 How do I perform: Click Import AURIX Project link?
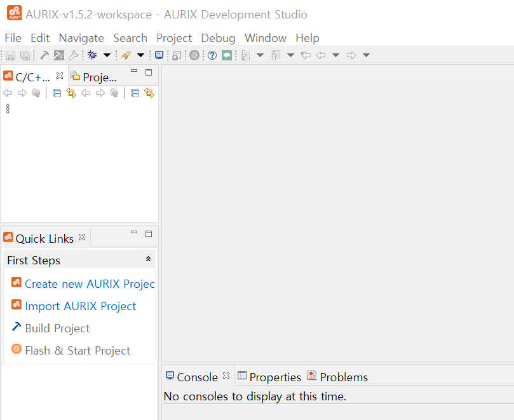pos(80,306)
